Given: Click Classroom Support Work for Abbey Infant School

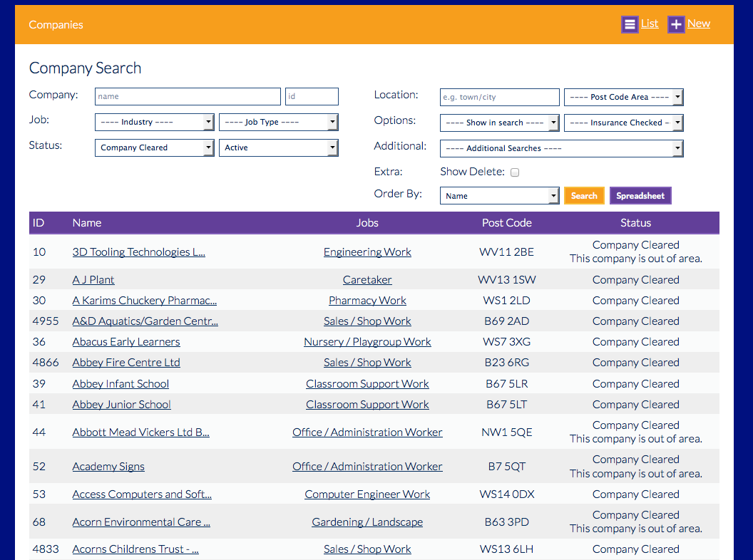Looking at the screenshot, I should tap(367, 384).
